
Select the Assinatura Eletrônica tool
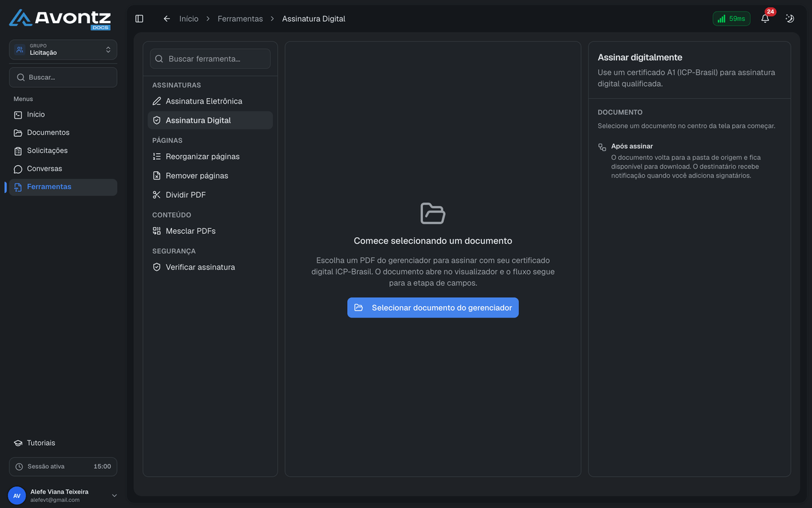click(x=210, y=101)
